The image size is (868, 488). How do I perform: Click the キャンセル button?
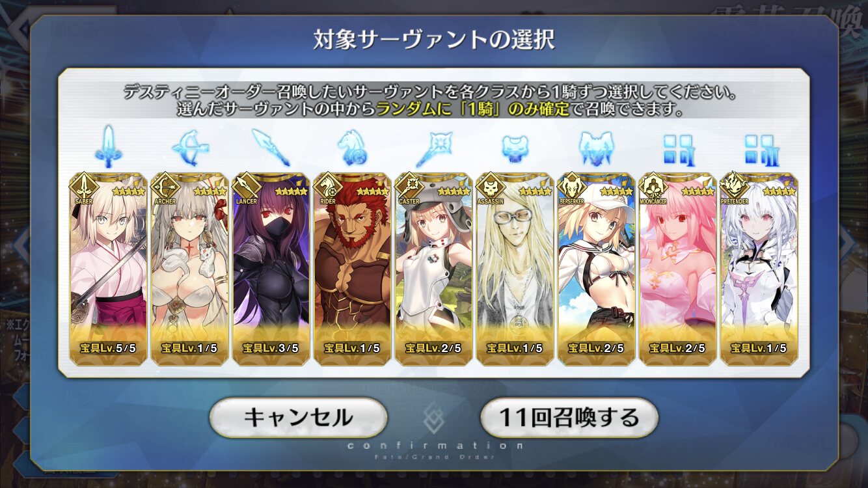(298, 417)
